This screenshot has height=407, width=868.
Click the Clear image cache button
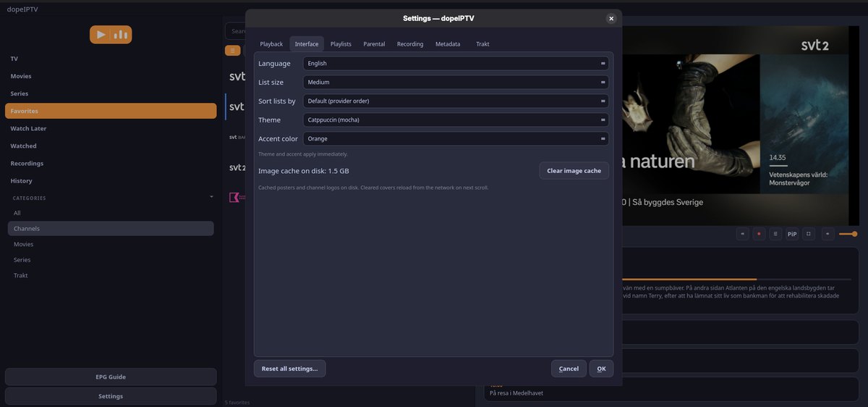[x=574, y=170]
